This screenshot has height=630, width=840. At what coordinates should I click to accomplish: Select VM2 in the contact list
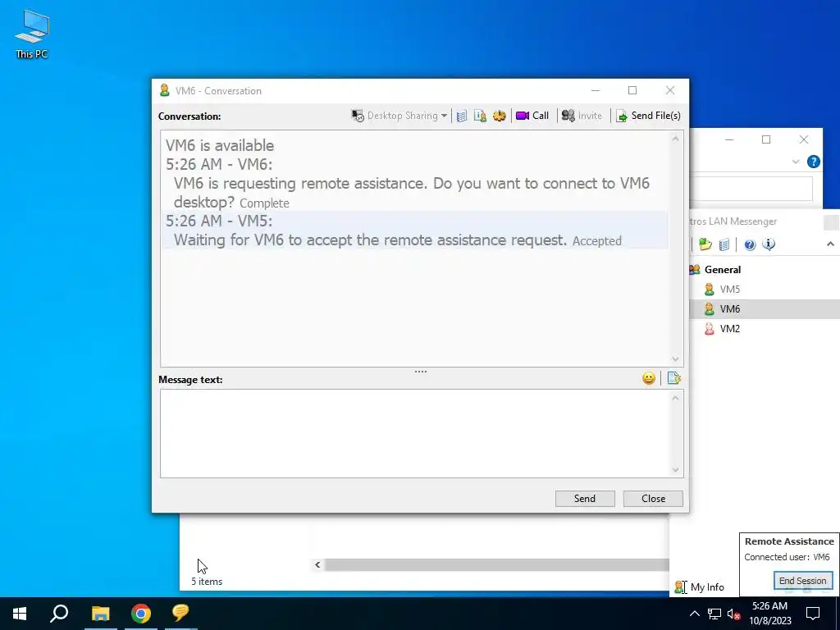point(729,329)
